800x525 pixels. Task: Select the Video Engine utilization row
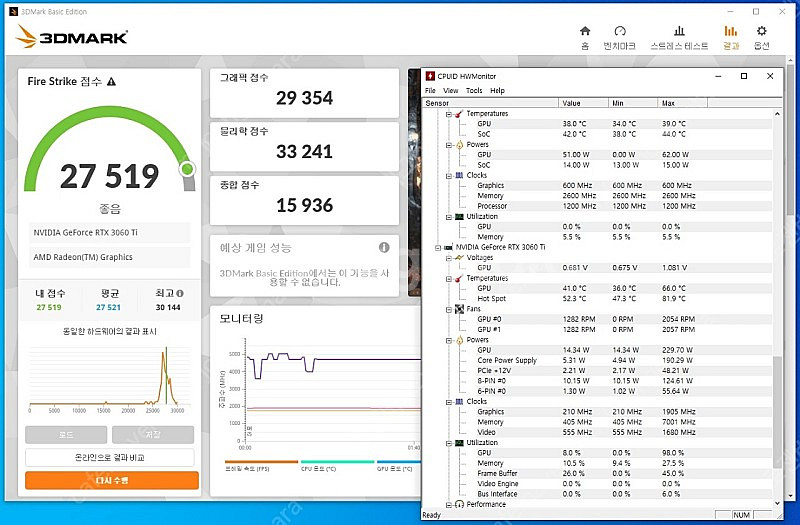point(597,484)
